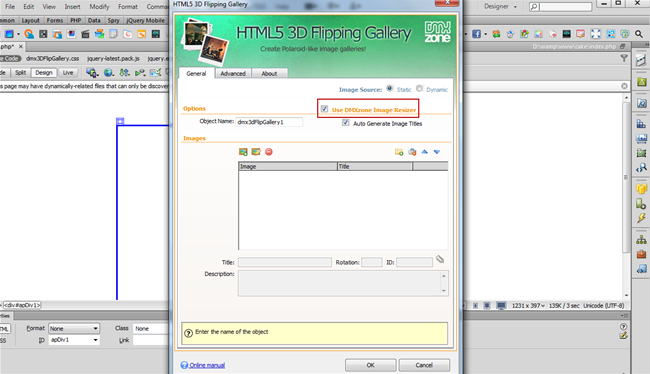
Task: Expand the ID apDiv1 dropdown
Action: tap(95, 340)
